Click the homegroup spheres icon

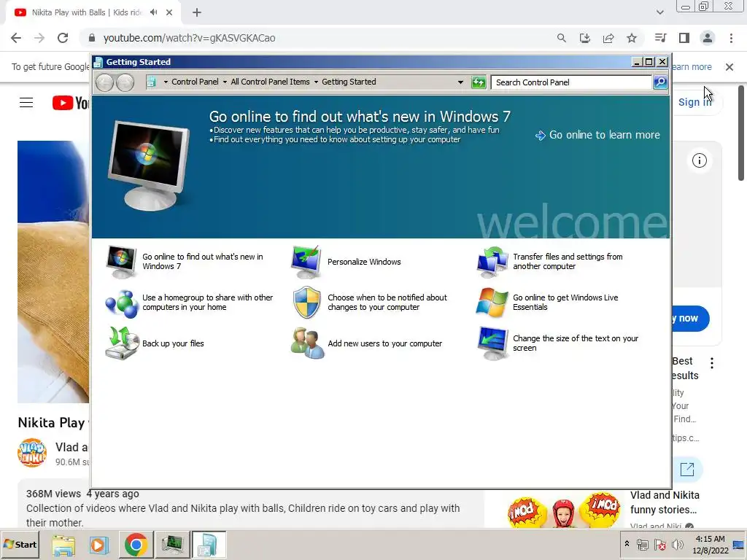[121, 303]
